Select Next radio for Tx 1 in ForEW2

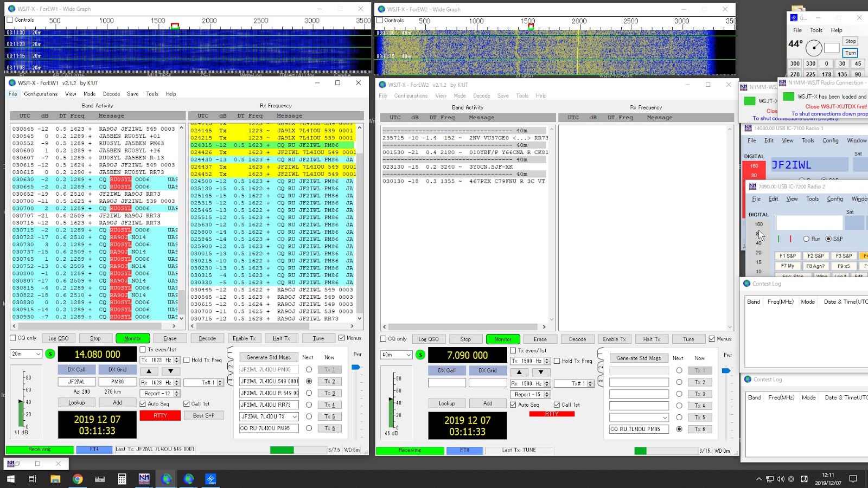coord(679,370)
